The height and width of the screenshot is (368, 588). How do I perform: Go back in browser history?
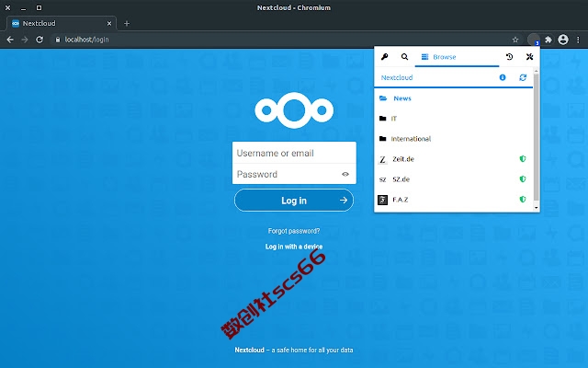click(10, 40)
